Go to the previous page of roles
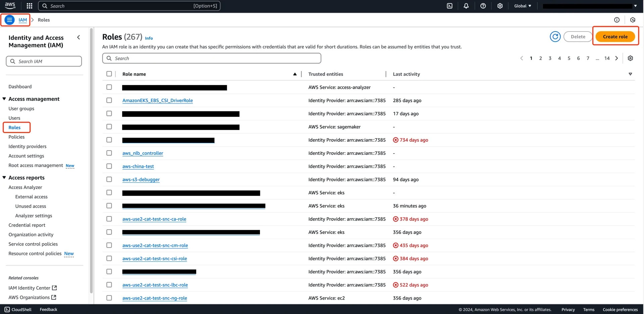Image resolution: width=644 pixels, height=314 pixels. [522, 58]
